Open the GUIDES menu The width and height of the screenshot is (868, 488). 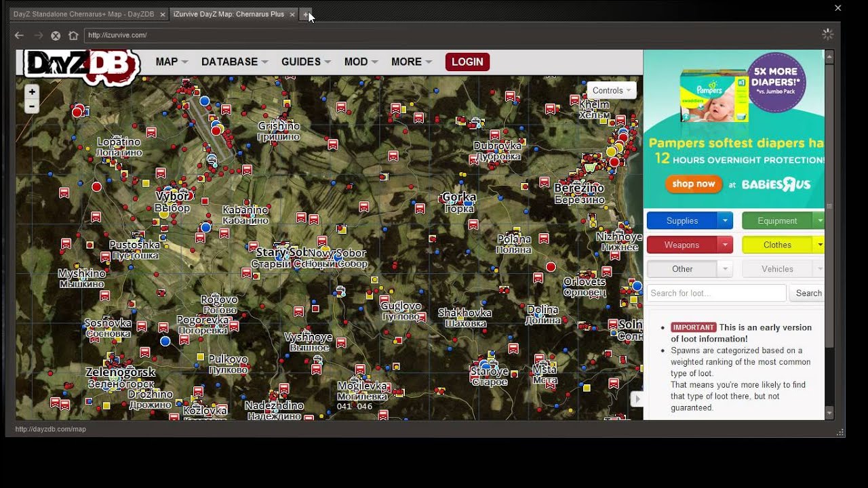point(306,62)
